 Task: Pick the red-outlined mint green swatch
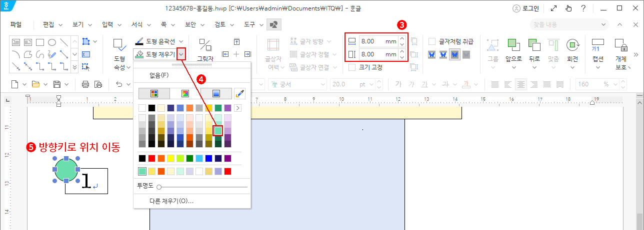click(x=218, y=131)
